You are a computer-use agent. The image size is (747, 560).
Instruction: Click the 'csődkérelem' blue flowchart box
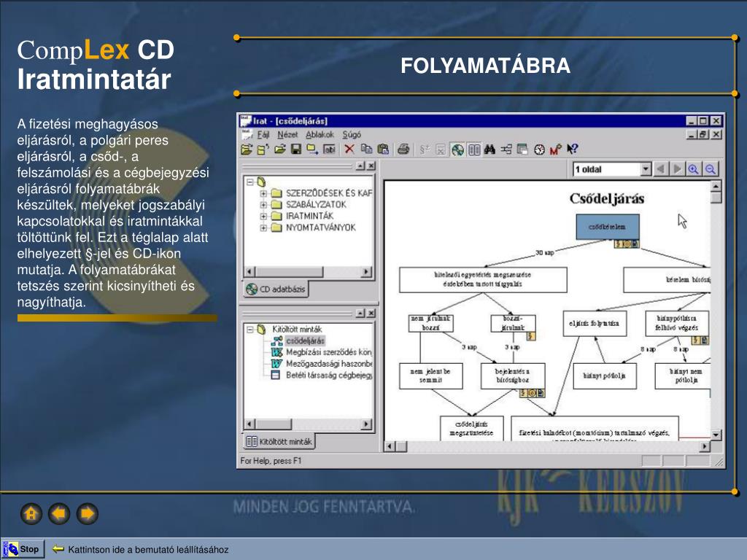click(608, 227)
